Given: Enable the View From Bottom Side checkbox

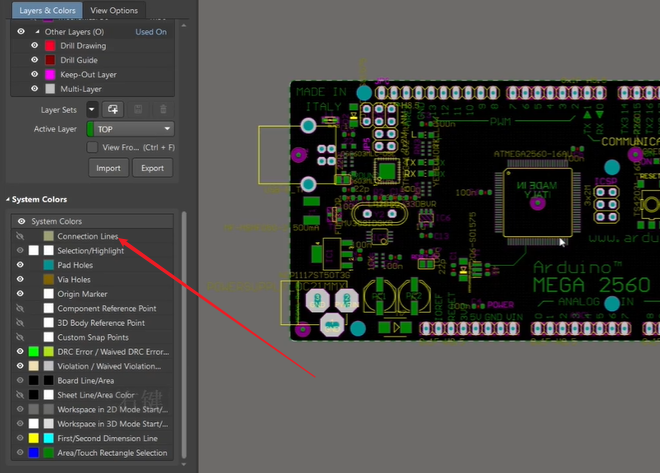Looking at the screenshot, I should (92, 147).
